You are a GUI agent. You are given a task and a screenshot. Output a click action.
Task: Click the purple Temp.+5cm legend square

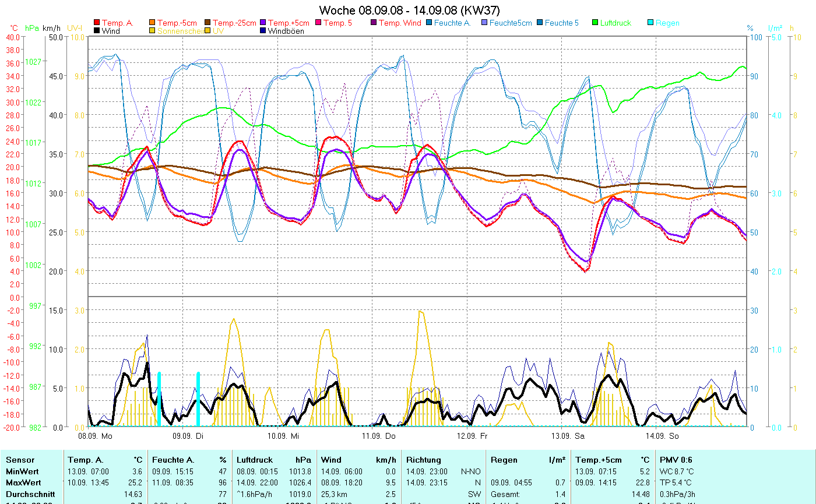coord(263,23)
